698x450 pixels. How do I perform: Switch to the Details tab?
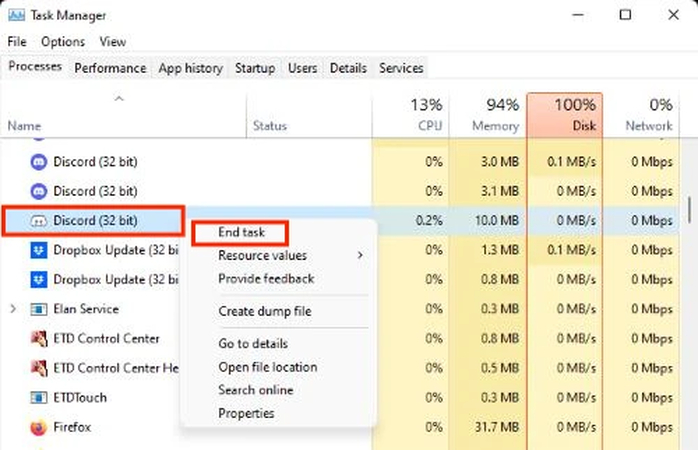[x=348, y=68]
